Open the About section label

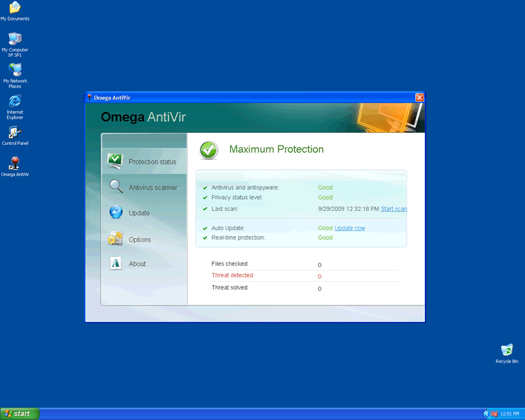pyautogui.click(x=137, y=264)
